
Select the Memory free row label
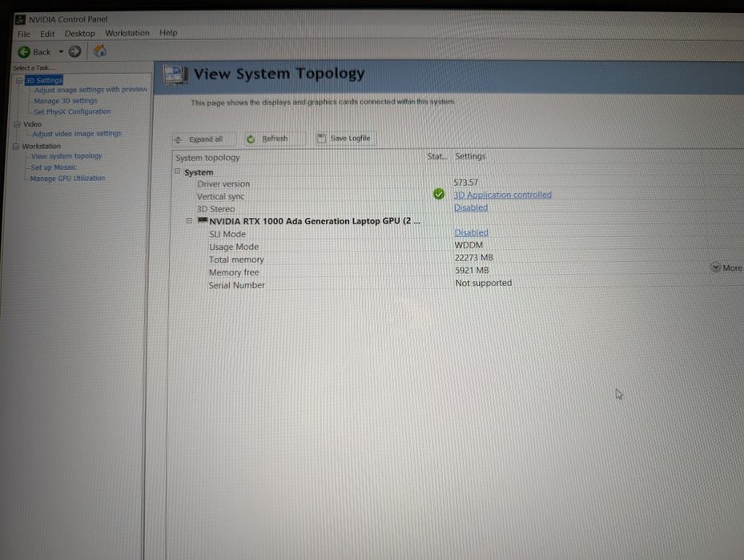[x=234, y=272]
